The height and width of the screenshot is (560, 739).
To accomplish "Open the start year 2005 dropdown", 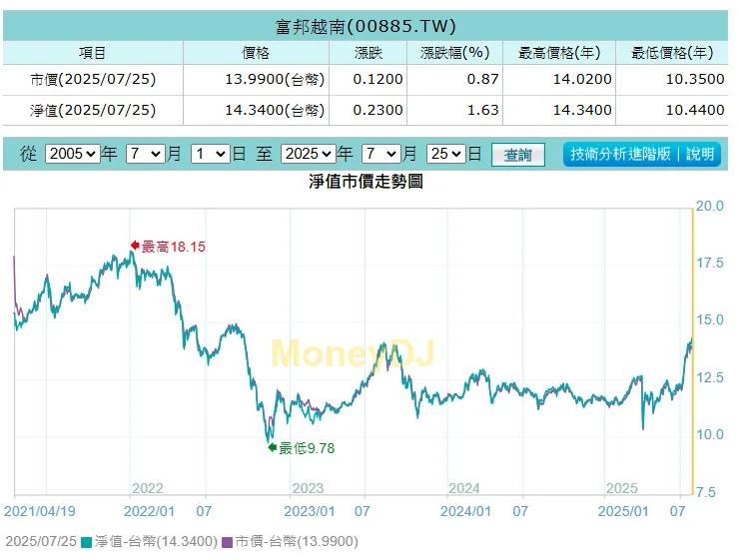I will [x=73, y=154].
